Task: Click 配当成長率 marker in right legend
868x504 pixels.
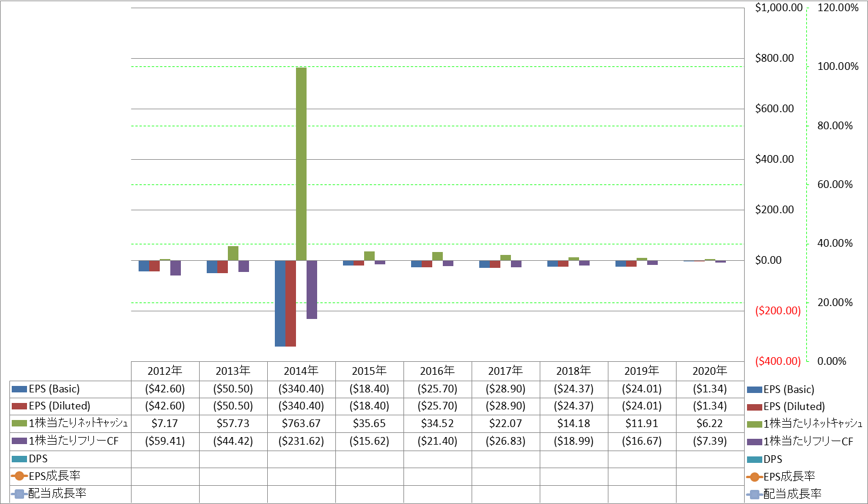Action: coord(754,495)
